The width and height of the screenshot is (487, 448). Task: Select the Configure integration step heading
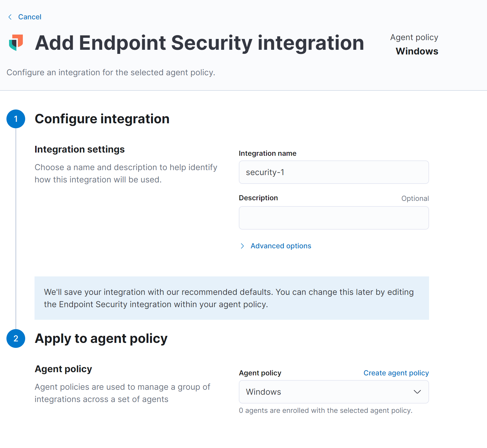(x=102, y=119)
